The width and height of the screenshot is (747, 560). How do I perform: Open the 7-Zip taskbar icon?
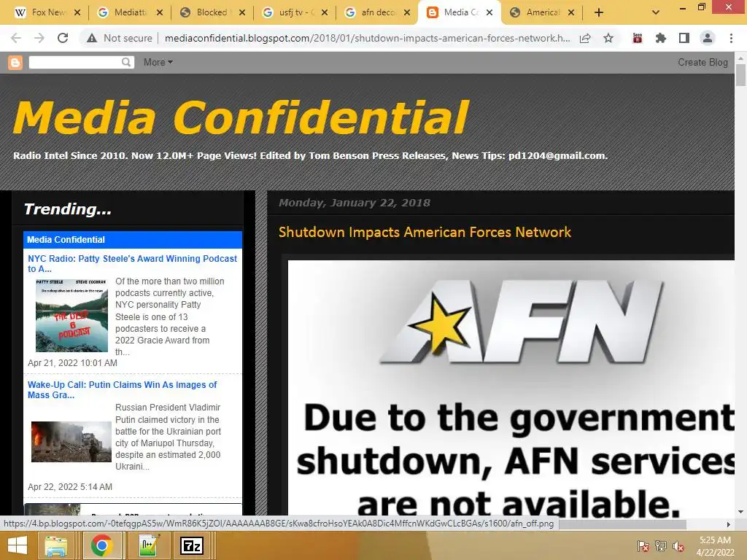(192, 545)
